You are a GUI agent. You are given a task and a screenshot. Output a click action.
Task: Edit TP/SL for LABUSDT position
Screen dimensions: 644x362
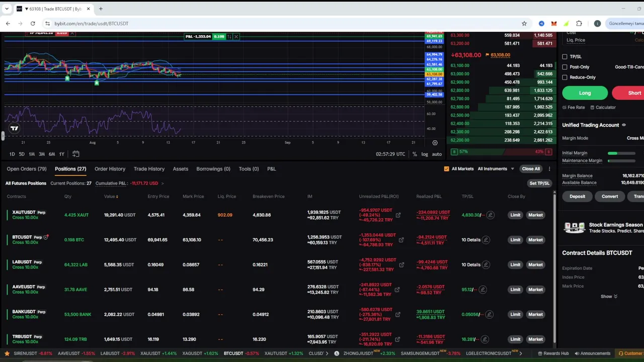coord(486,264)
